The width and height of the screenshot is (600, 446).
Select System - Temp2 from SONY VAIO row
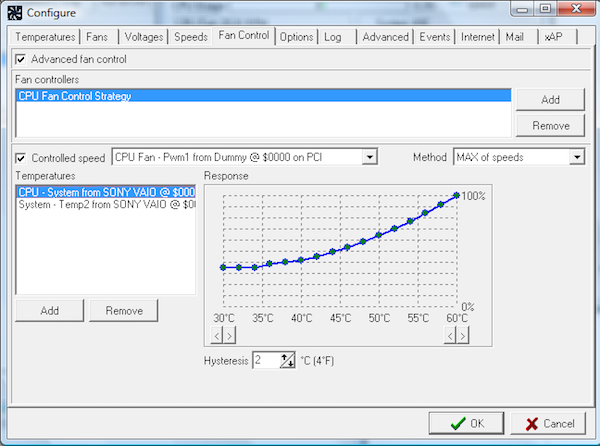click(x=106, y=205)
